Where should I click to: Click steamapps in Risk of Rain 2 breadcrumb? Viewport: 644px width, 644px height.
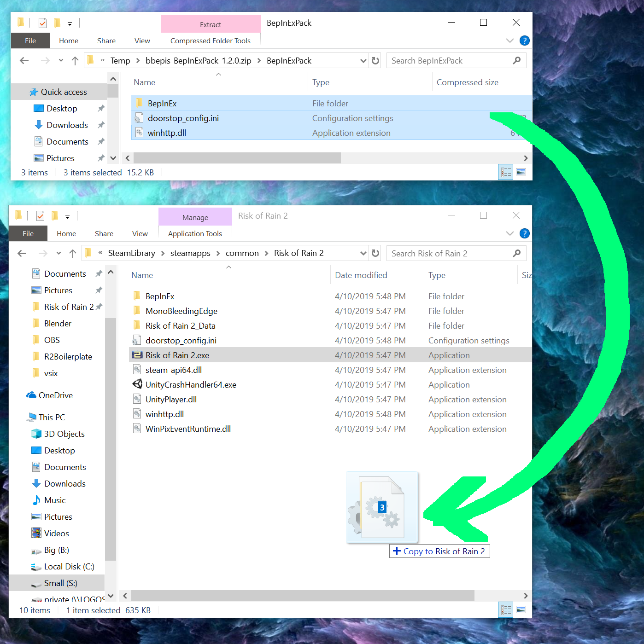coord(190,253)
